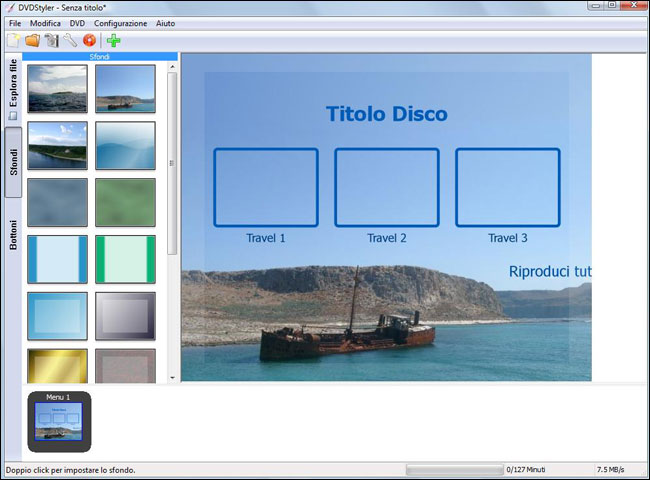Screen dimensions: 650x480
Task: Select the grey-brown textured background thumbnail
Action: (x=126, y=366)
